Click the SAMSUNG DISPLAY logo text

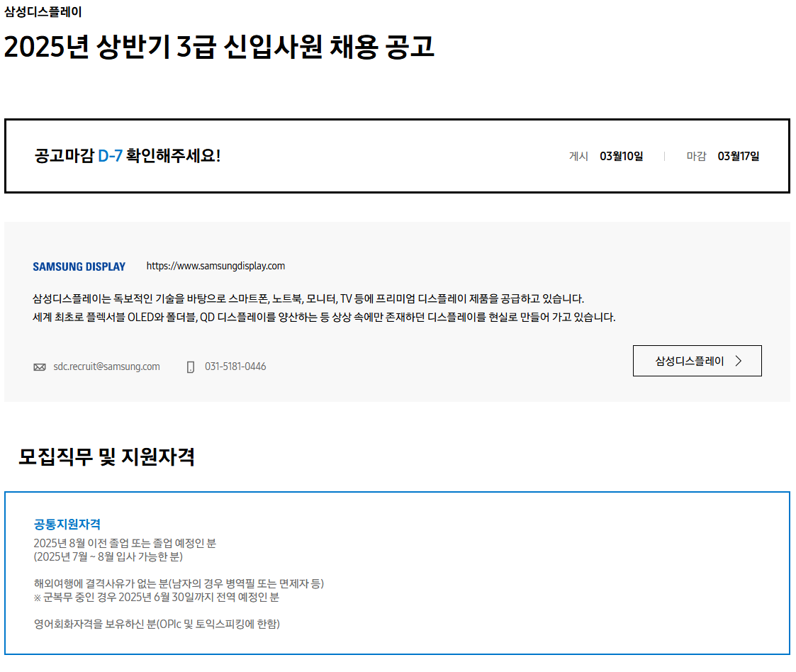click(79, 267)
